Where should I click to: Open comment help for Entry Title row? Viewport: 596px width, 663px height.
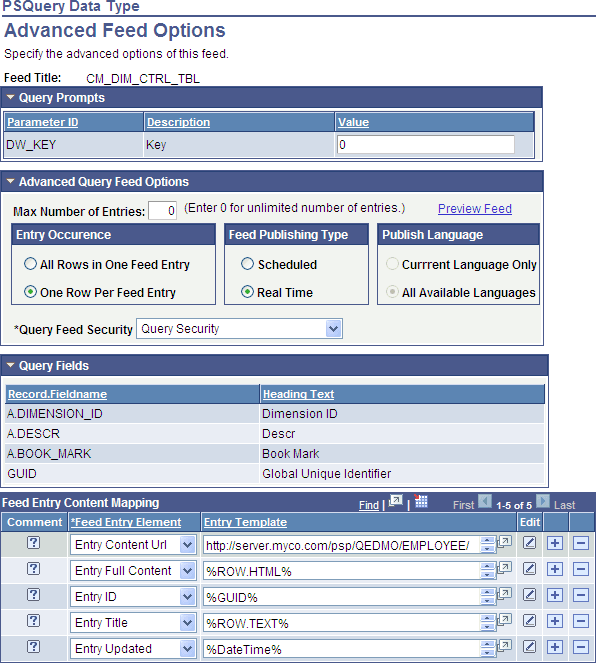[33, 621]
